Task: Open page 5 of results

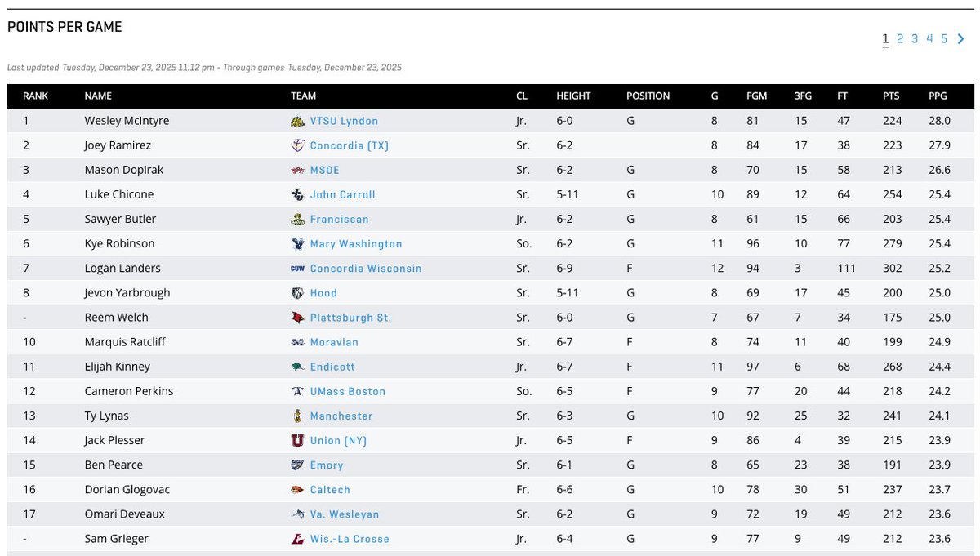Action: click(x=944, y=38)
